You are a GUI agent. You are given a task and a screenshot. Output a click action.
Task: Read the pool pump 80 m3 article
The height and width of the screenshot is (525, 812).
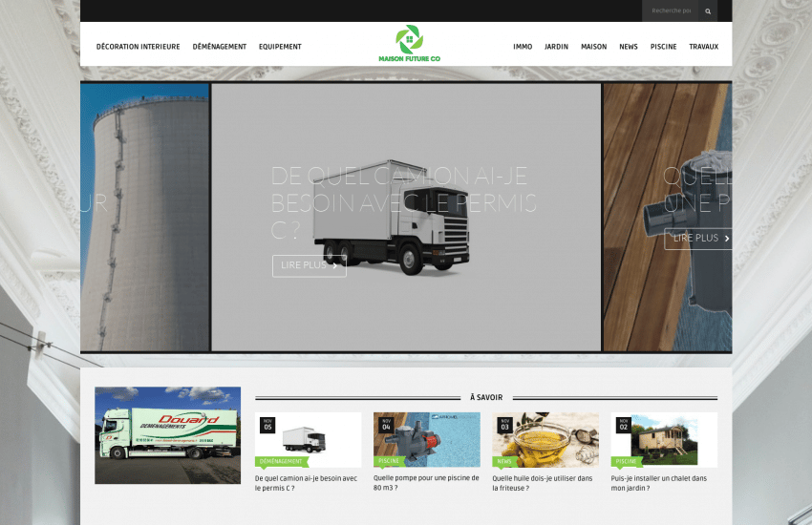pos(426,482)
